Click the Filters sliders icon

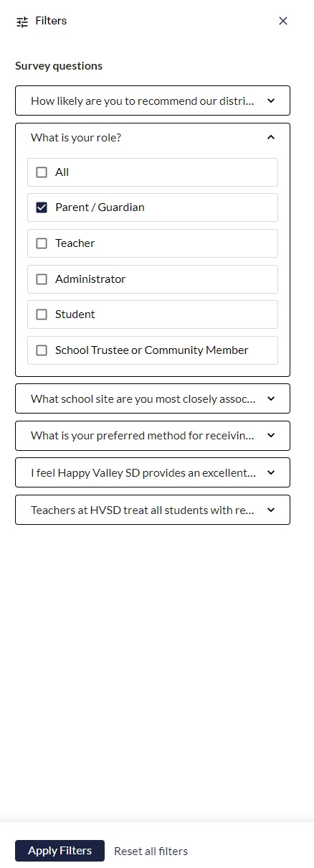22,22
